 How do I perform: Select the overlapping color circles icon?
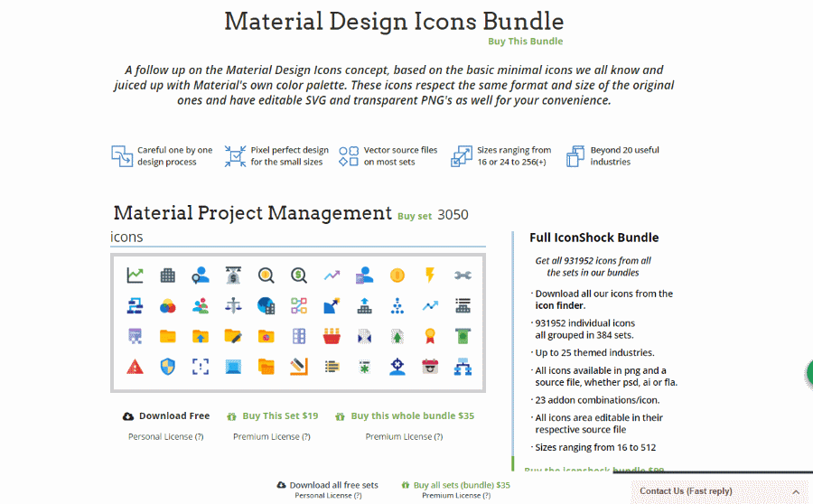[167, 306]
